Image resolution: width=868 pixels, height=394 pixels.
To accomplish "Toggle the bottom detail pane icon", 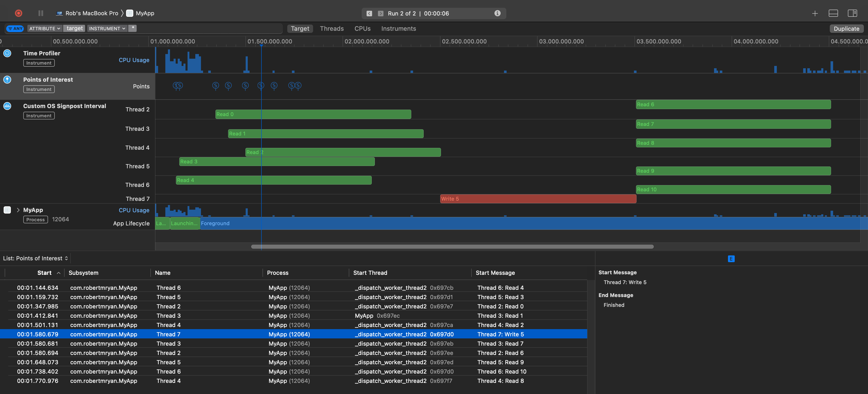I will [833, 13].
